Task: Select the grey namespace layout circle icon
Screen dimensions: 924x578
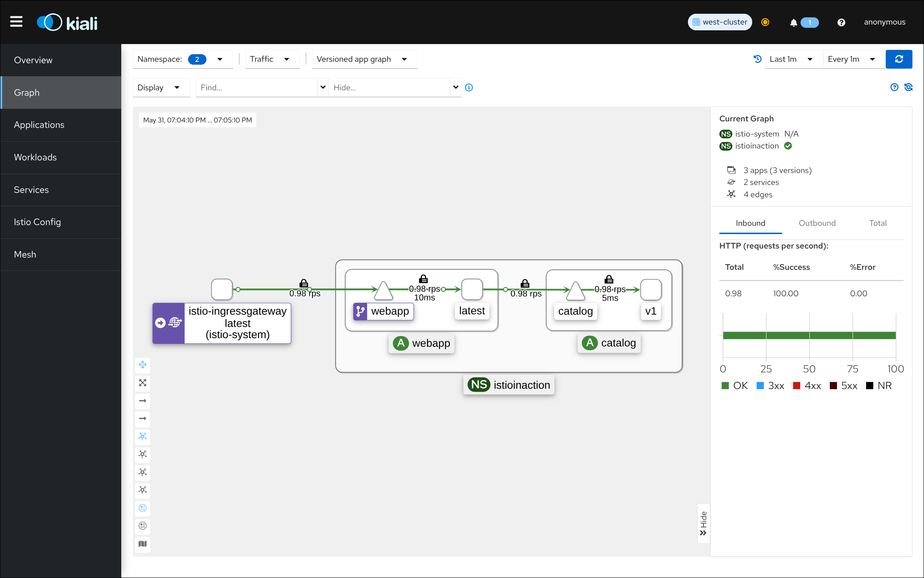Action: coord(143,526)
